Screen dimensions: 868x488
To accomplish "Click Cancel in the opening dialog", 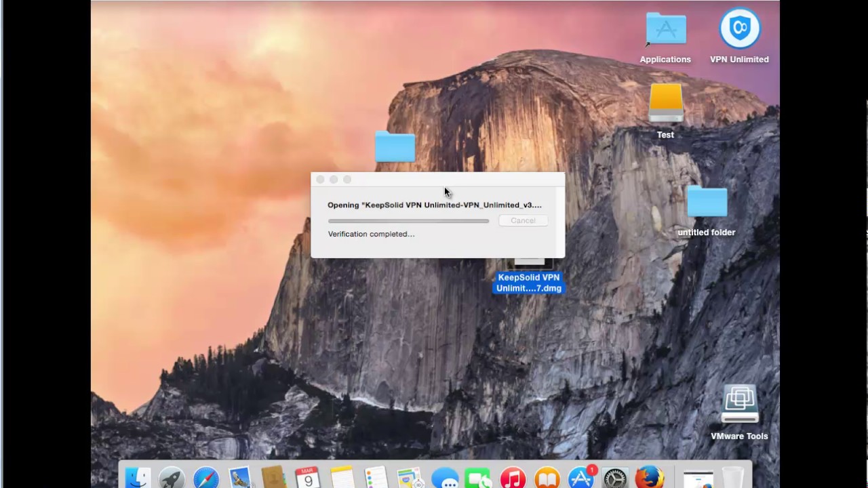I will pos(523,220).
